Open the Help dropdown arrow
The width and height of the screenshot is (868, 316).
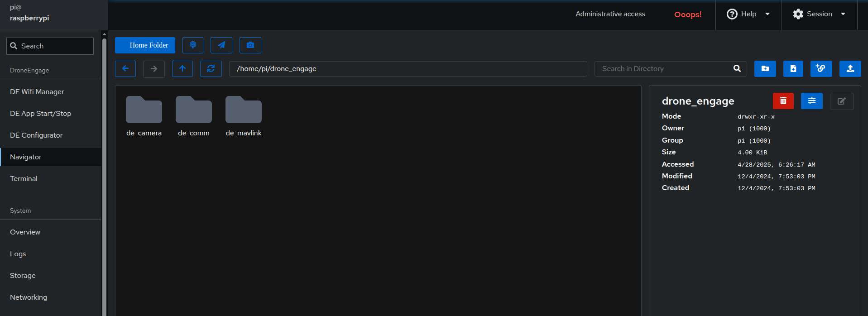(767, 14)
